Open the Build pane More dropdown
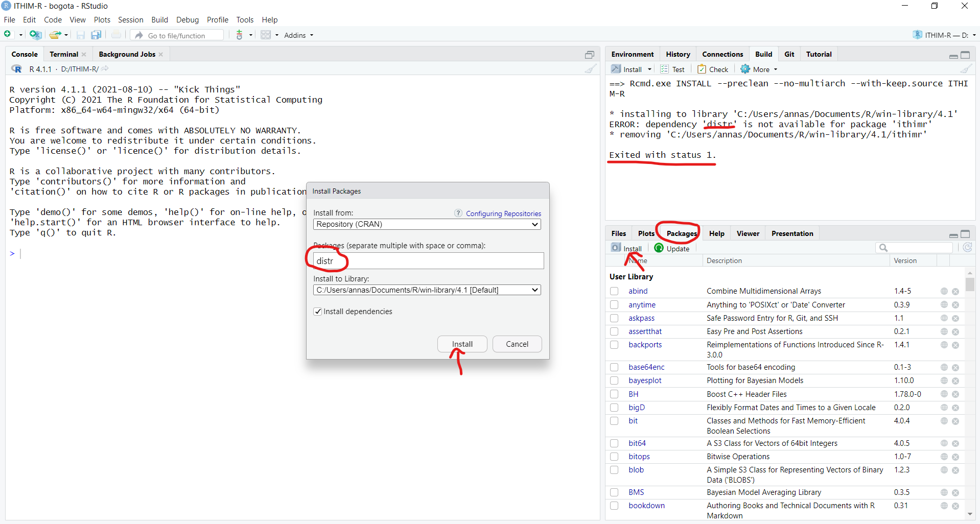 (759, 69)
